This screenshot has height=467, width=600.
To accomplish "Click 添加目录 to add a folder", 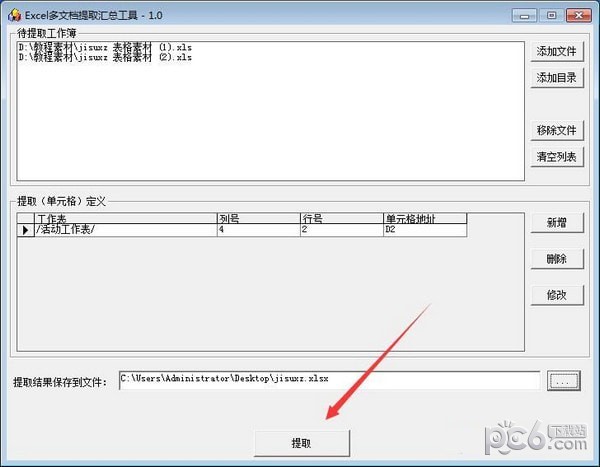I will [557, 78].
